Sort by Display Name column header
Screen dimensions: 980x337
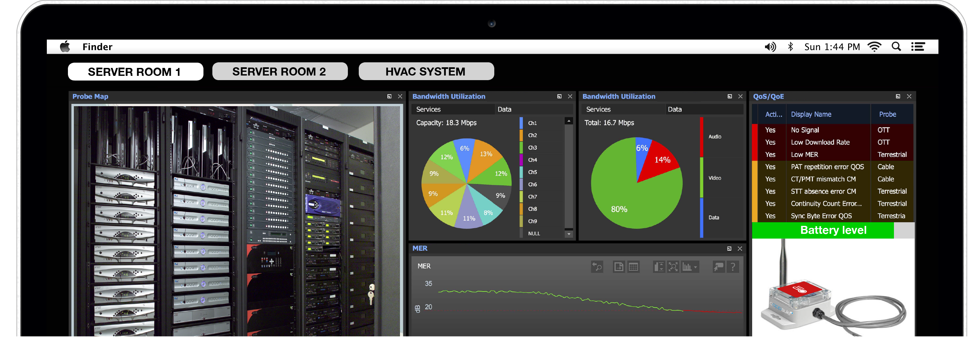pyautogui.click(x=828, y=114)
